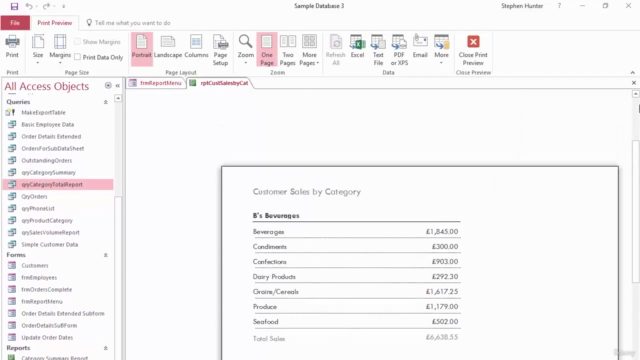Collapse the Reports group
Screen dimensions: 640x360
pyautogui.click(x=105, y=348)
